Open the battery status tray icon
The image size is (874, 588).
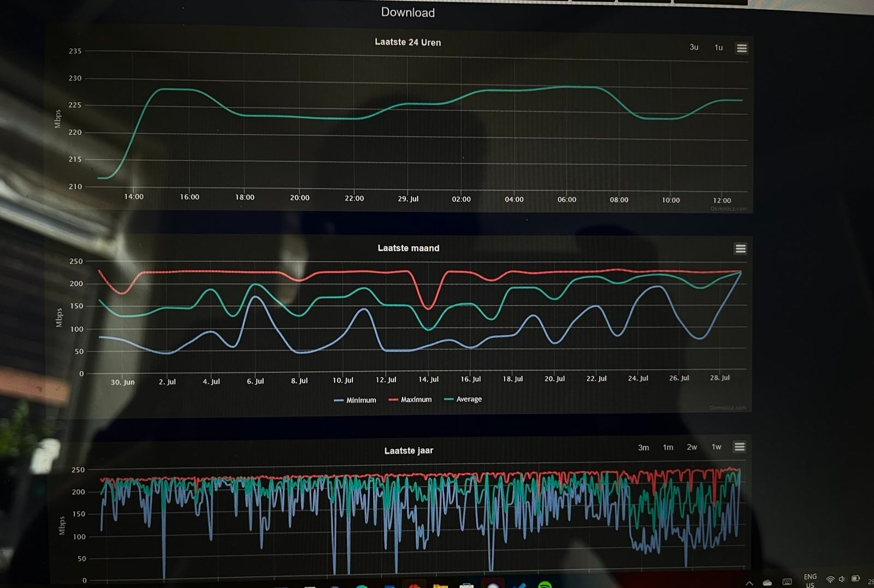[855, 578]
